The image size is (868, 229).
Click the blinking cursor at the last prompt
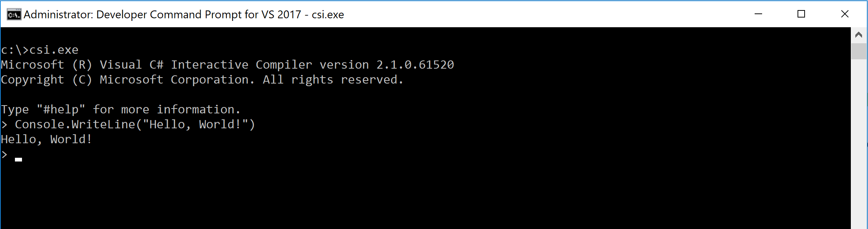point(18,160)
